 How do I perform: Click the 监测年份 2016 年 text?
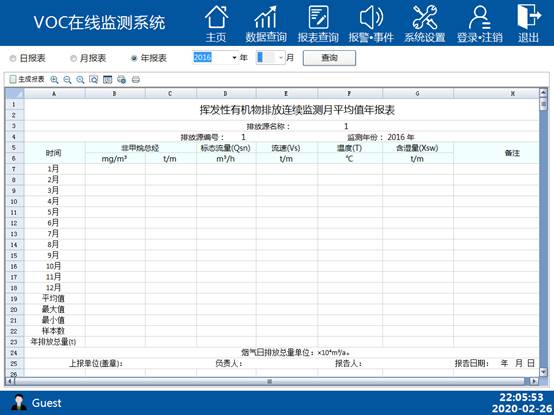click(381, 137)
